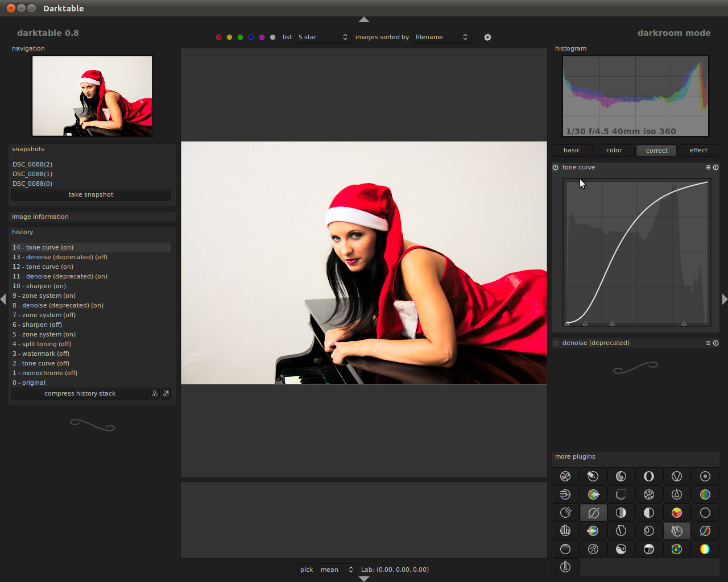The width and height of the screenshot is (728, 582).
Task: Click the channel mixer plugin icon with red and blue dots
Action: [565, 476]
